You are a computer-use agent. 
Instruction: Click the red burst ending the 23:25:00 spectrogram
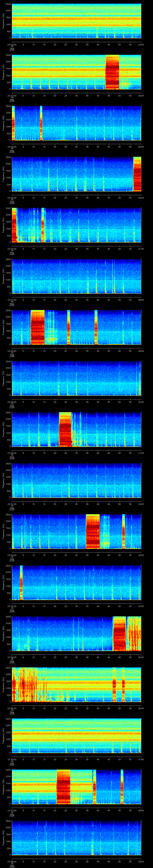[x=137, y=174]
